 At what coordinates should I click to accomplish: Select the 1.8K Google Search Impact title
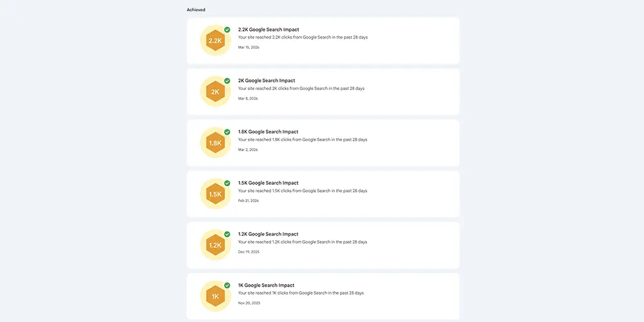[268, 132]
